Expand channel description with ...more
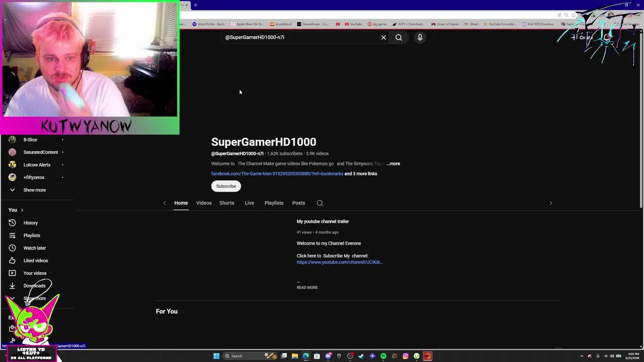 (x=393, y=163)
